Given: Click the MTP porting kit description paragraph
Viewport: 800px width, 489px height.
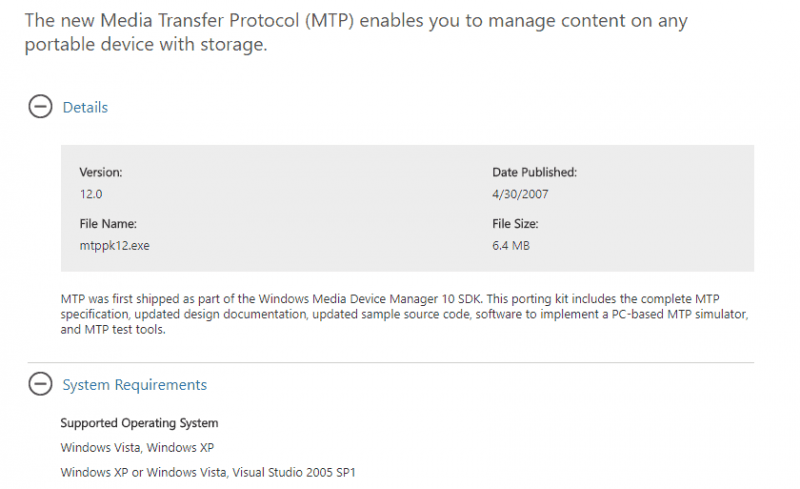Looking at the screenshot, I should [404, 314].
